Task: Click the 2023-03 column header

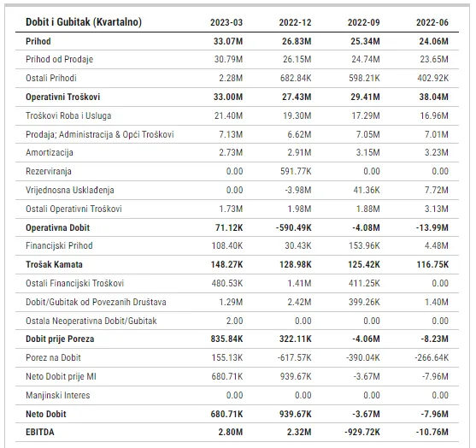Action: [226, 22]
